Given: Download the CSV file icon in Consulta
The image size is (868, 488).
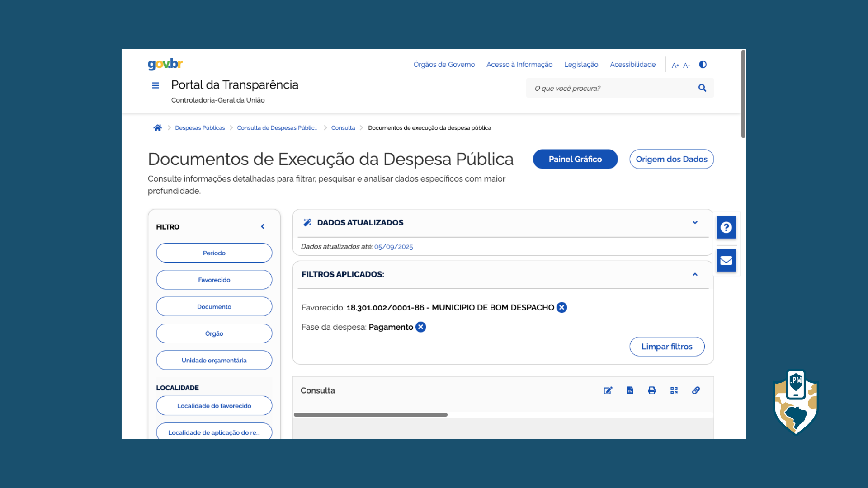Looking at the screenshot, I should click(630, 390).
